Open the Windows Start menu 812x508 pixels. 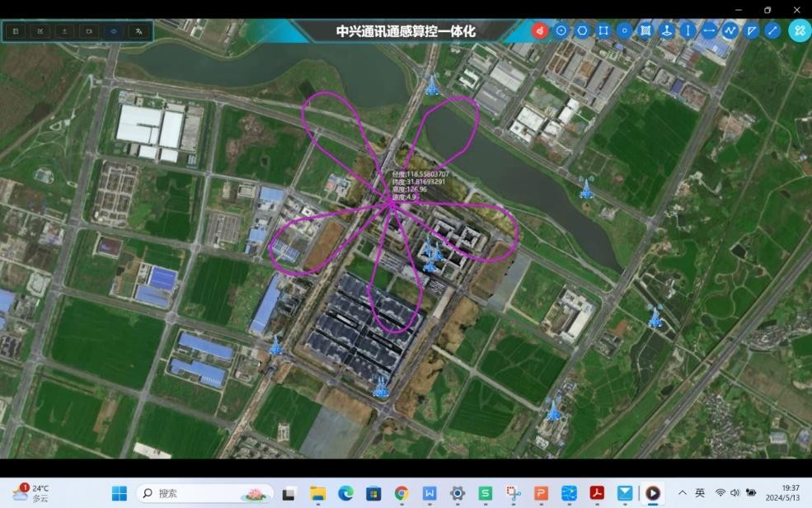coord(119,493)
